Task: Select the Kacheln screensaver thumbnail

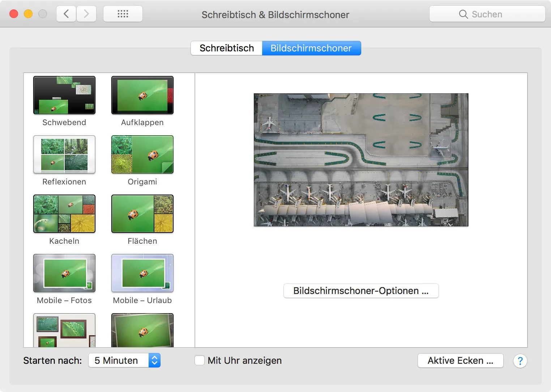Action: 64,214
